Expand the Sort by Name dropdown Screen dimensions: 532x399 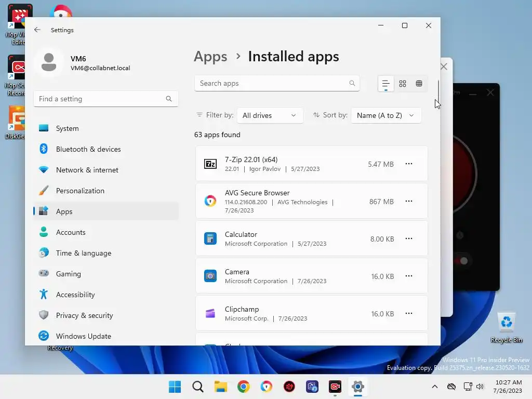click(386, 115)
